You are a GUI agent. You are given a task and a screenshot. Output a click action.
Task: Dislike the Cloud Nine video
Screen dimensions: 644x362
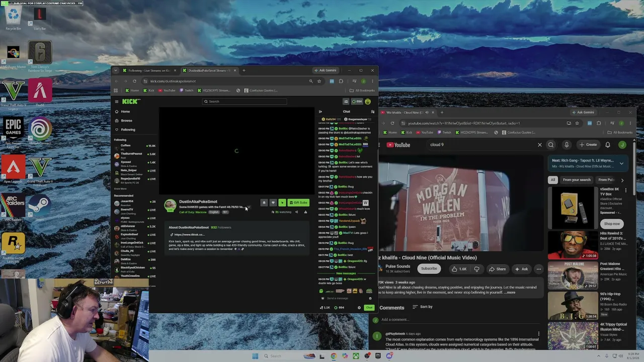(x=477, y=269)
